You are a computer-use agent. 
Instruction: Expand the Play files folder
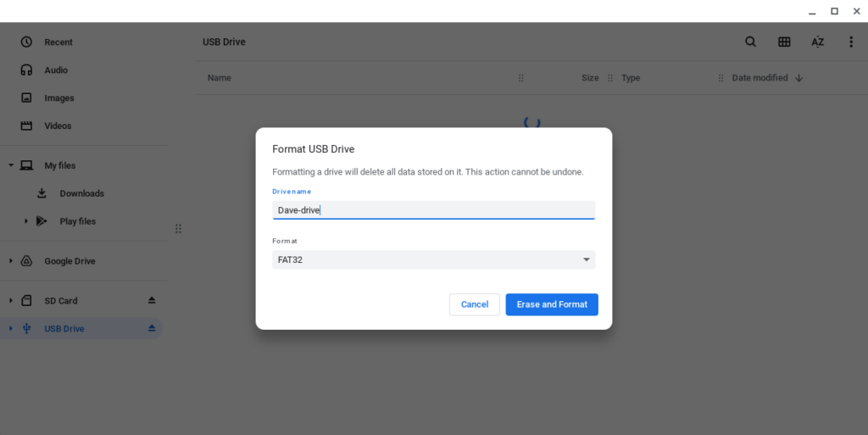(26, 220)
